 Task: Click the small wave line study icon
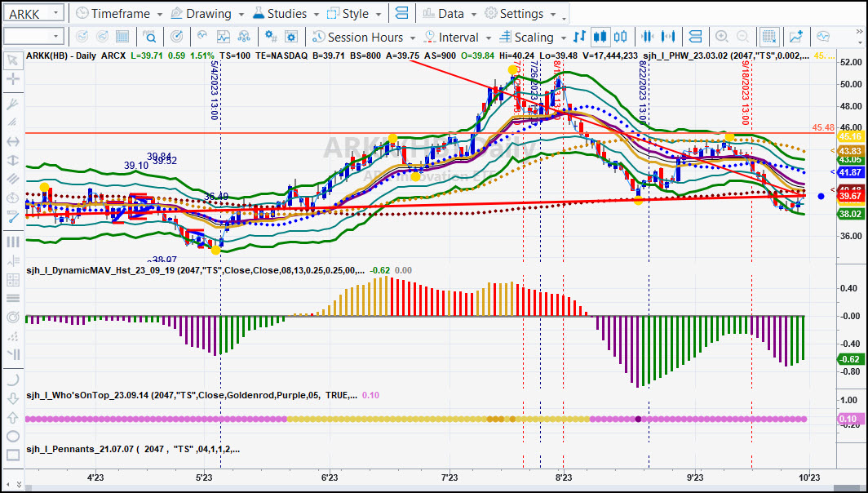[202, 37]
